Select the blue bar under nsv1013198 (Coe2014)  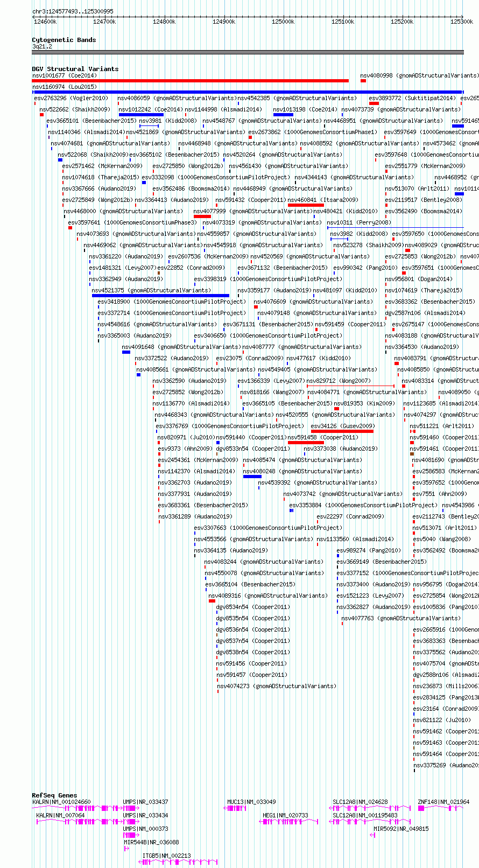point(283,115)
